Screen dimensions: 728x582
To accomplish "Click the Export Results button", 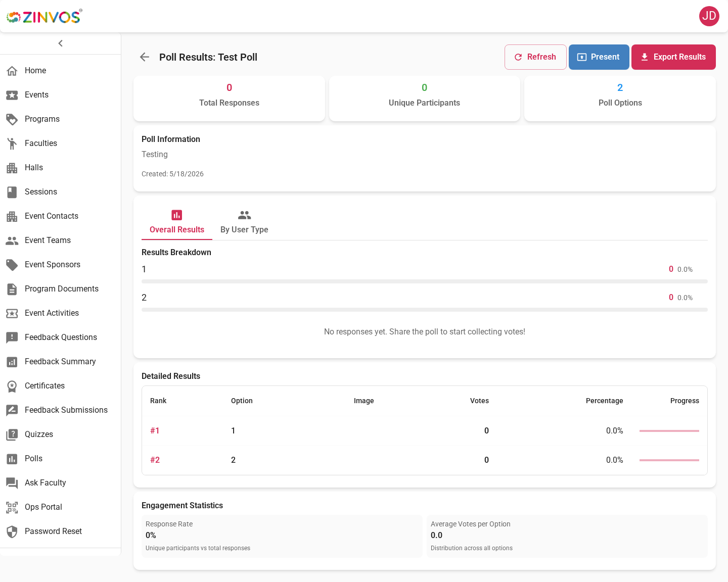I will [x=673, y=57].
